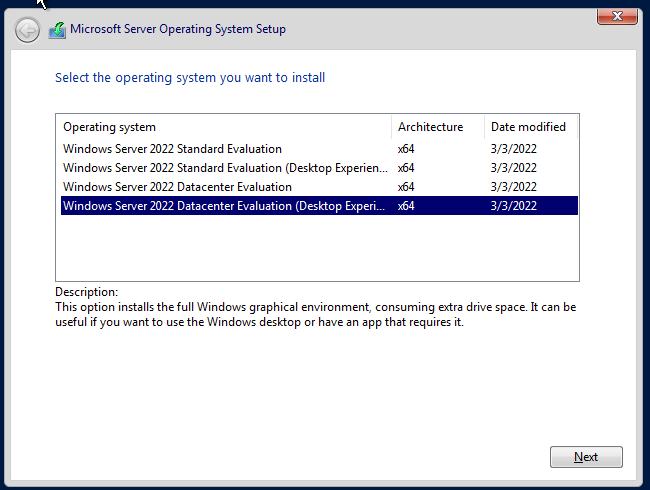Click the heading about selecting the operating system
The image size is (650, 490).
coord(190,78)
